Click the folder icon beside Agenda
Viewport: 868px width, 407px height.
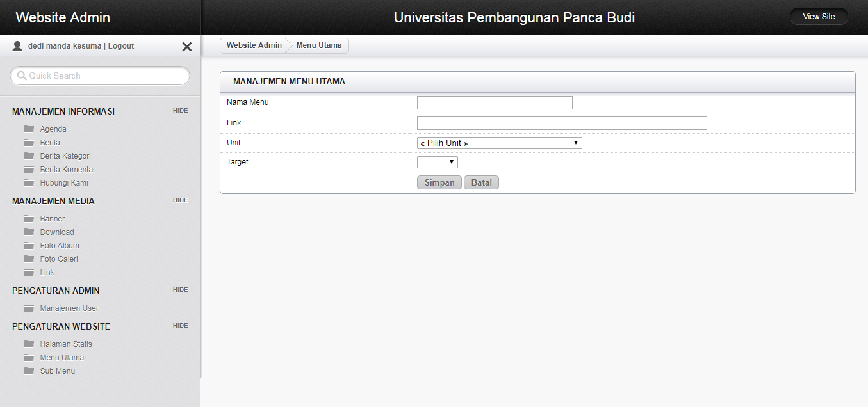point(29,129)
